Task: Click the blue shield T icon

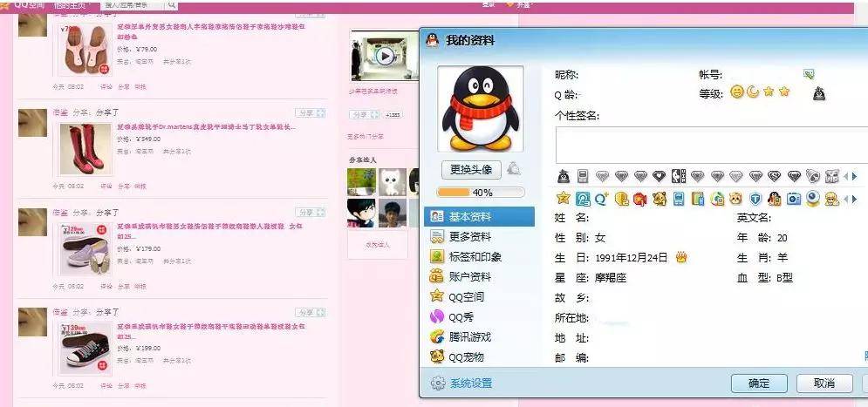Action: coord(755,199)
